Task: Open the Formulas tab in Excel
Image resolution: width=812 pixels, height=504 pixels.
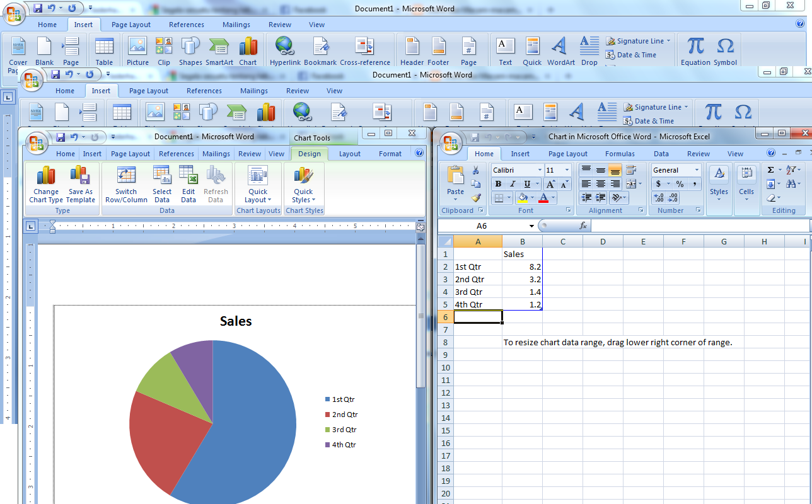Action: click(620, 154)
